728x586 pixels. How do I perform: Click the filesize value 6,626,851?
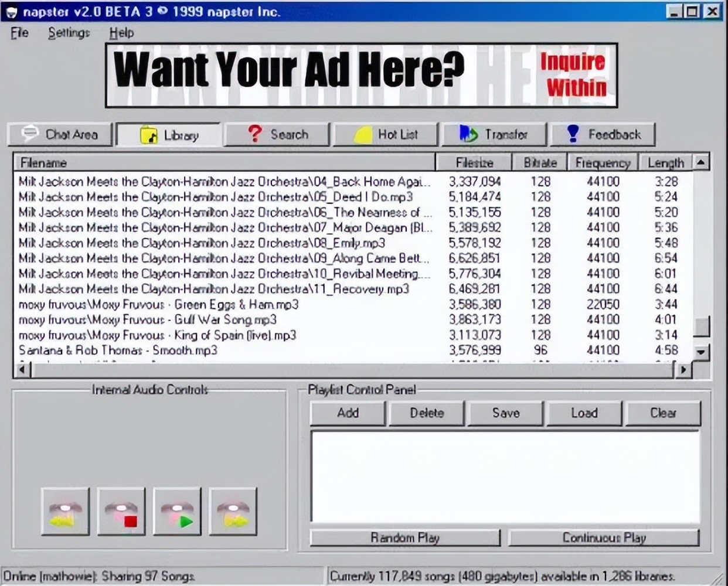point(475,258)
